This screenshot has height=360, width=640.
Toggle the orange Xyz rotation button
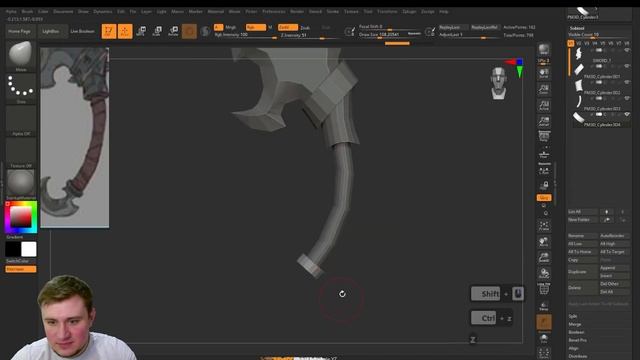point(544,198)
